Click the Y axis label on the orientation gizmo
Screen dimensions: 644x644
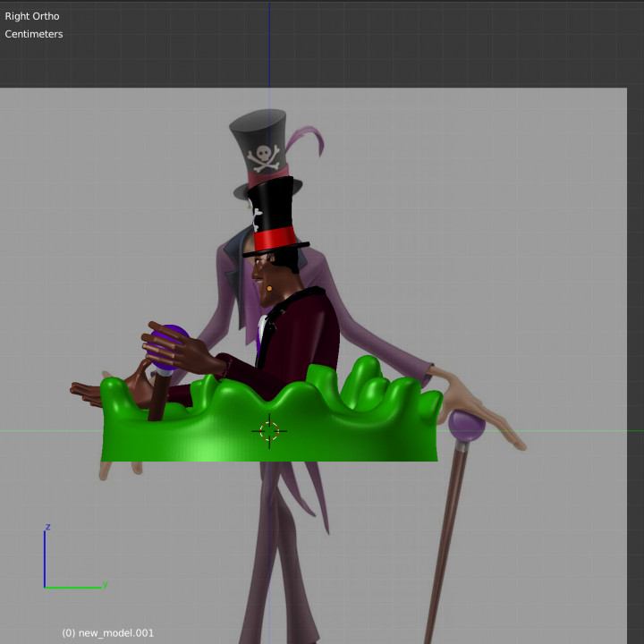coord(105,585)
